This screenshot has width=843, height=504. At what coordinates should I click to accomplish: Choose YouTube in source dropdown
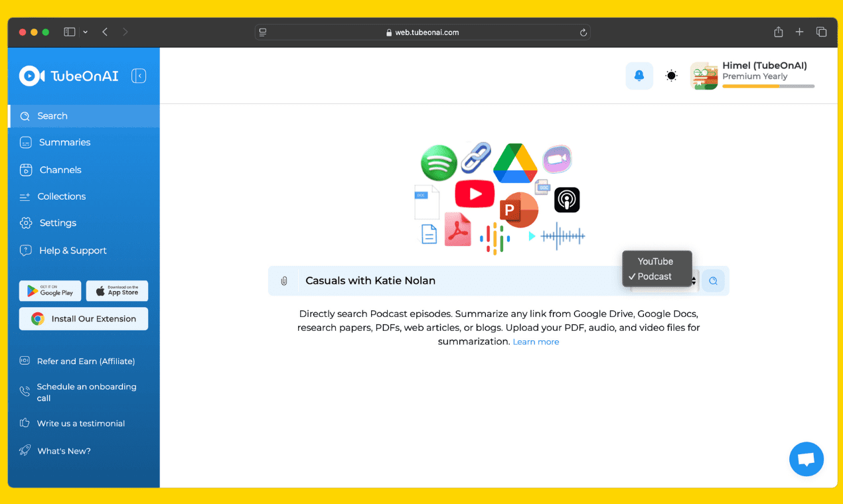[x=657, y=261]
